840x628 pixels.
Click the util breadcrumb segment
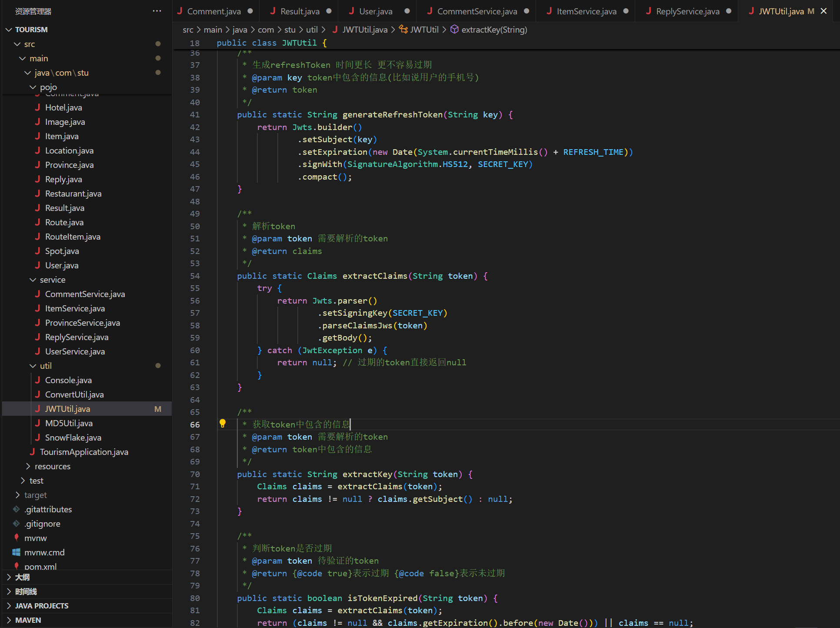pos(312,30)
